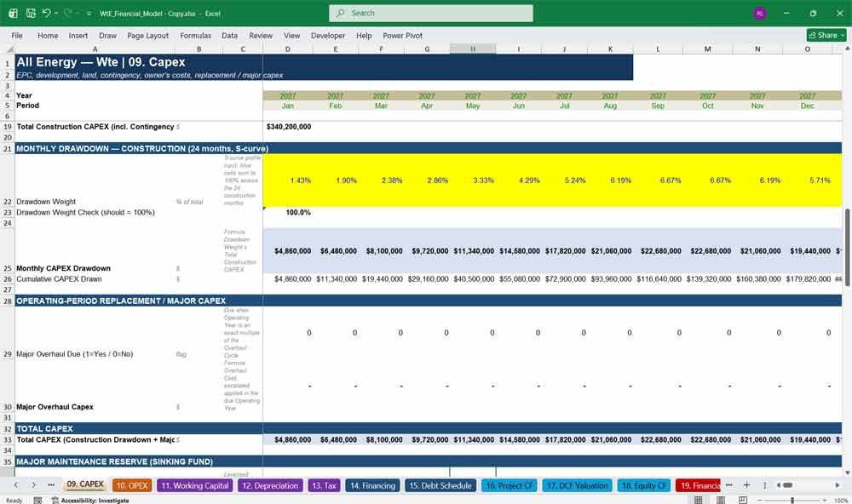
Task: Open the 11. Working Capital sheet
Action: (x=195, y=485)
